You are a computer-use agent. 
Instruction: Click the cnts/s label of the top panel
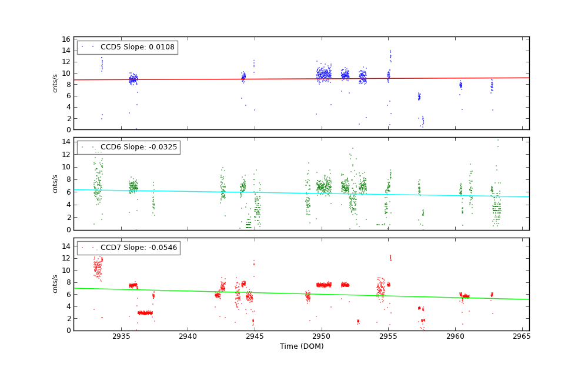pos(55,83)
